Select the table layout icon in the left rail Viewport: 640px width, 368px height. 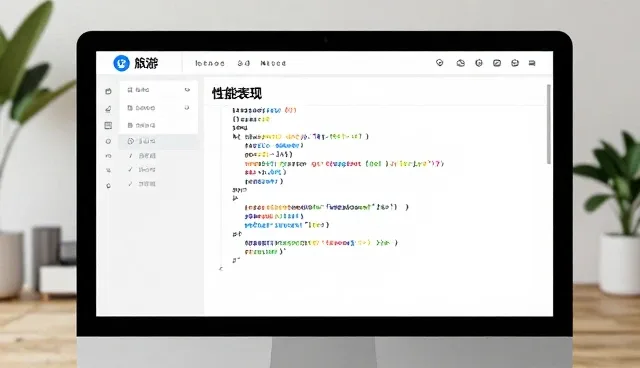point(108,125)
